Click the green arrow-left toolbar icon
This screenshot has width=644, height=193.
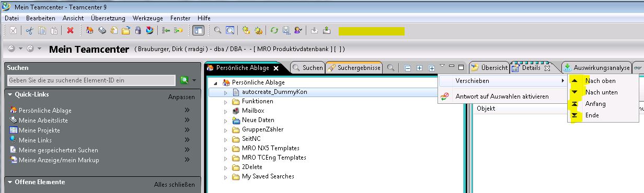[166, 30]
